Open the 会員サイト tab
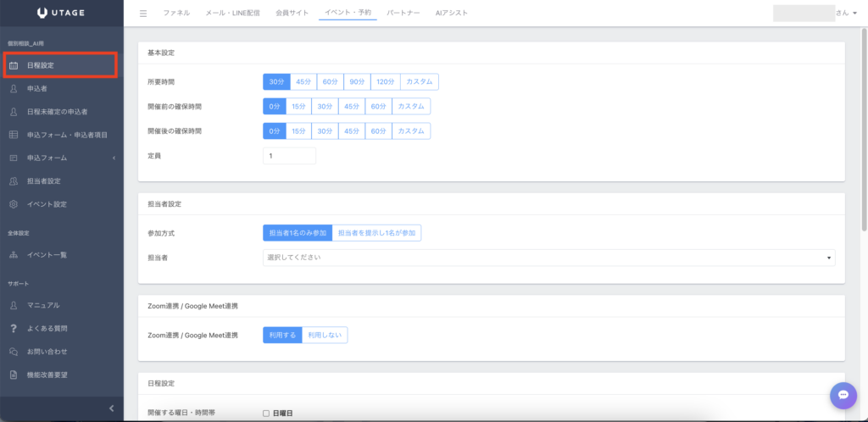This screenshot has height=422, width=868. point(292,13)
